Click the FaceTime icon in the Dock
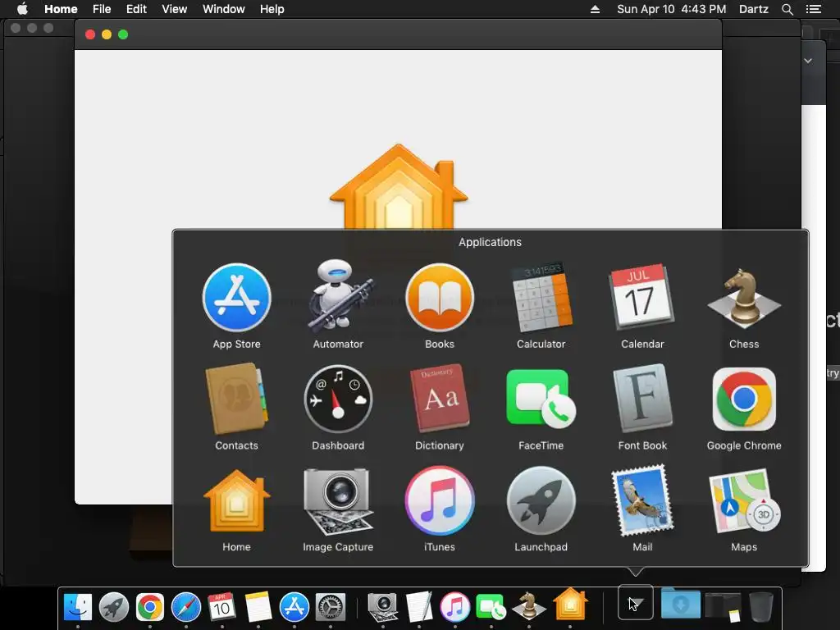The height and width of the screenshot is (630, 840). 491,607
